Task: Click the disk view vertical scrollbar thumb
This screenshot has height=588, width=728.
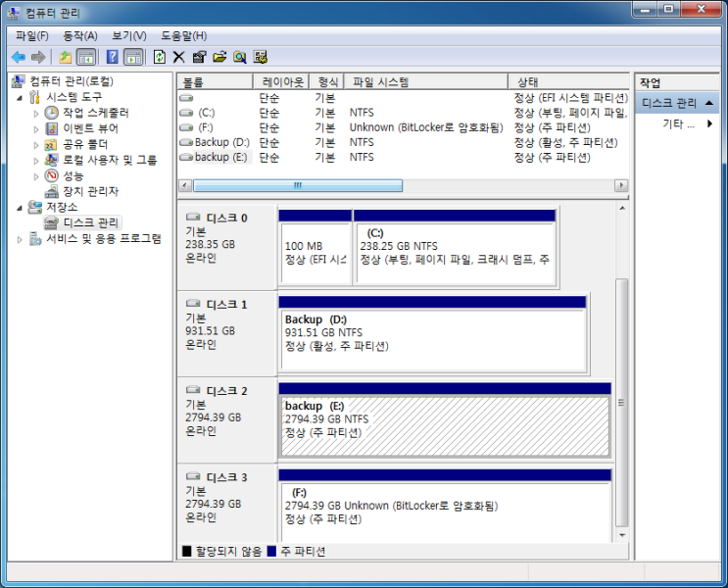Action: (x=622, y=403)
